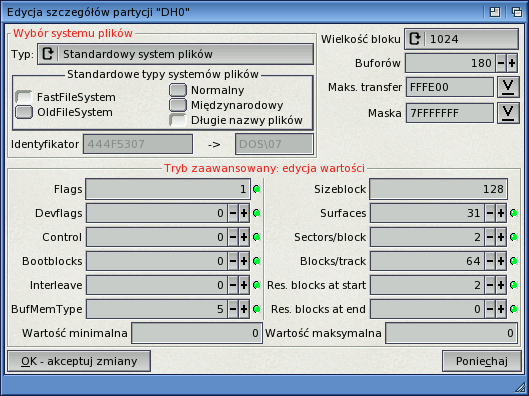Decrease Buforów value with minus button

coord(501,63)
